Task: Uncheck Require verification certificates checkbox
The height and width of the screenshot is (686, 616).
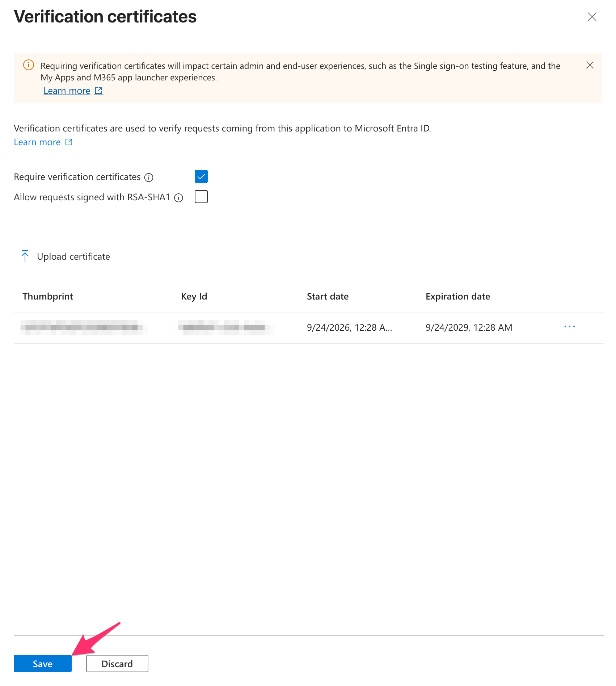Action: 201,176
